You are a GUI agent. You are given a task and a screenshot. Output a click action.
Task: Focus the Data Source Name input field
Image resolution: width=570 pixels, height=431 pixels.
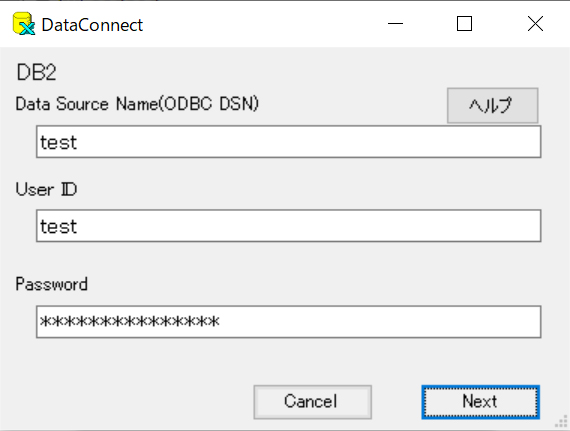pyautogui.click(x=289, y=142)
